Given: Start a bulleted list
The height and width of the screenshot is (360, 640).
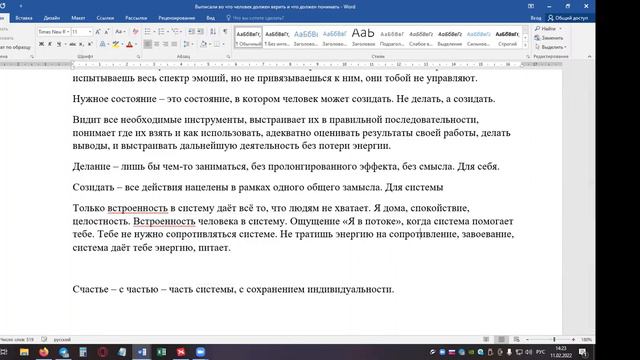Looking at the screenshot, I should 148,32.
